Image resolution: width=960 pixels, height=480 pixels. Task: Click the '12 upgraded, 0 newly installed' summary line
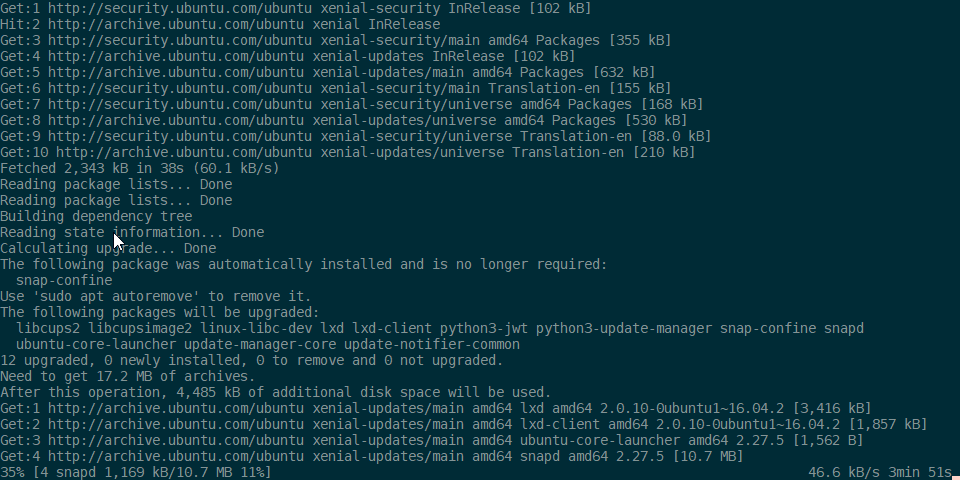(251, 360)
